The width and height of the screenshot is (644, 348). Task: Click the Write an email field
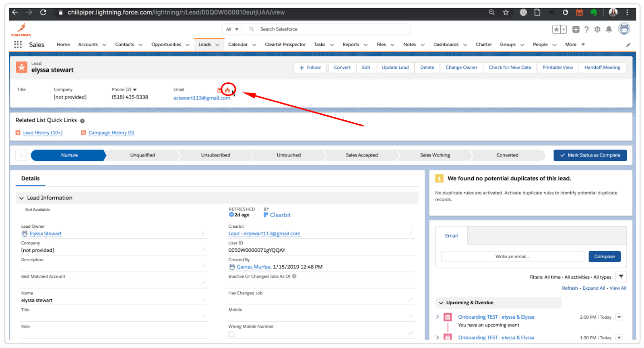[x=513, y=257]
